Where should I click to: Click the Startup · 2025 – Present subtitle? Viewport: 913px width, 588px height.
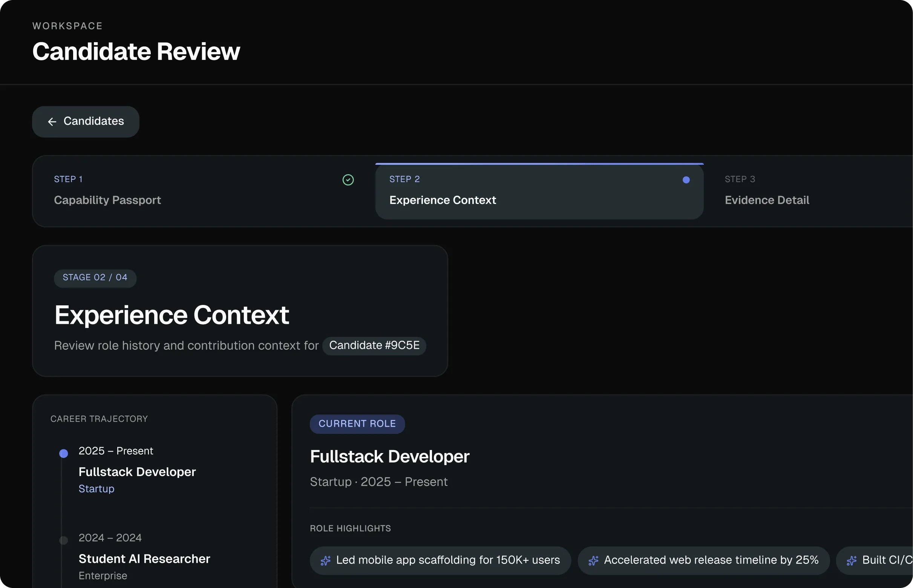(x=378, y=482)
